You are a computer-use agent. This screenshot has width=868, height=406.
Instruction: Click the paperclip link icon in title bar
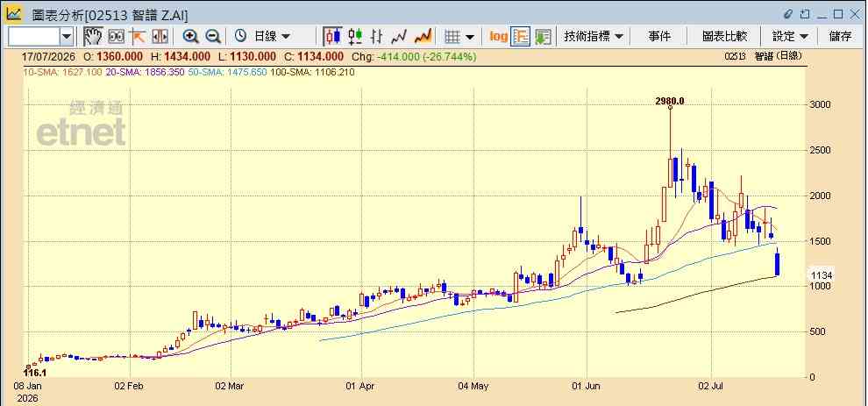789,14
